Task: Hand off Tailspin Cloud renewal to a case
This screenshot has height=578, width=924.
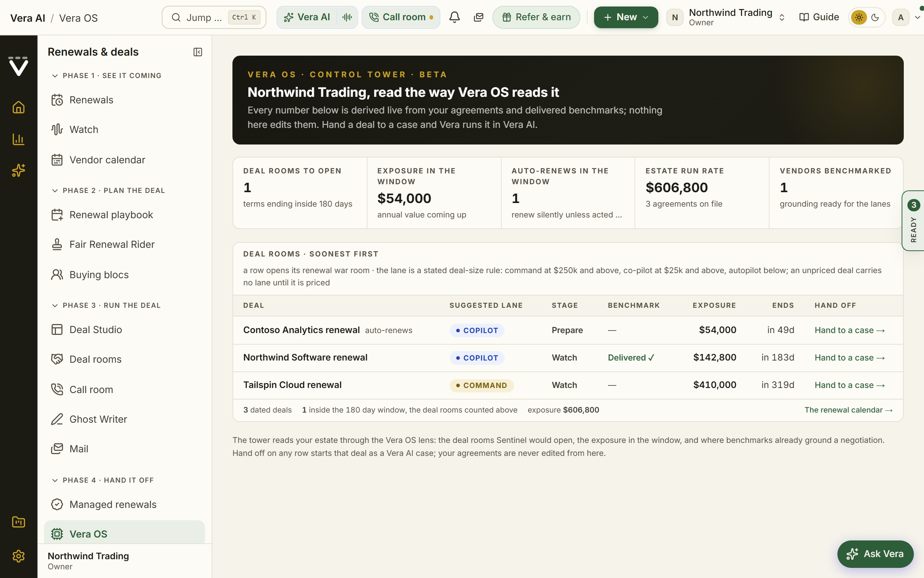Action: coord(850,385)
